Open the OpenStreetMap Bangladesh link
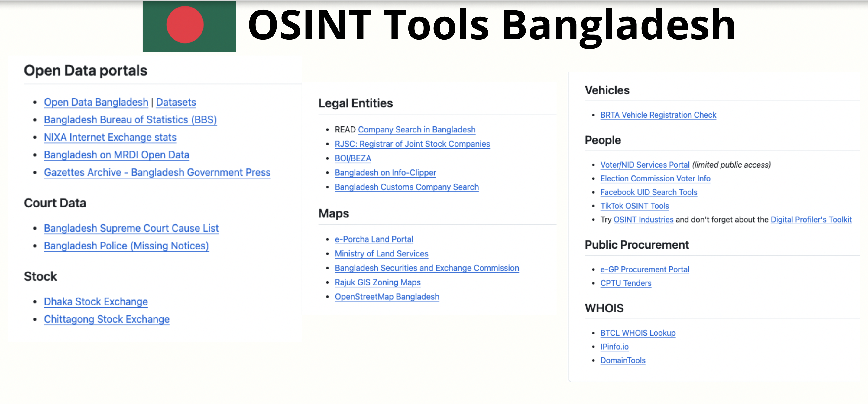The height and width of the screenshot is (404, 868). [387, 297]
